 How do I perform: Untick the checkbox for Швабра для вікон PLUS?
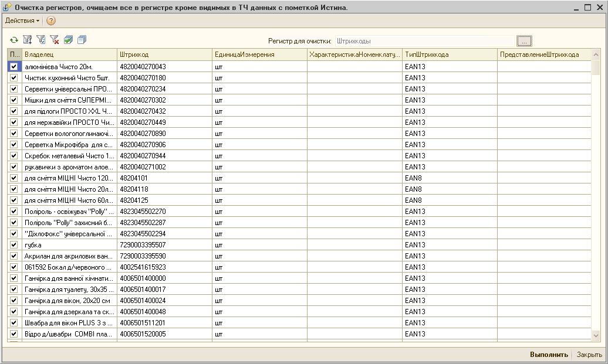(x=13, y=323)
